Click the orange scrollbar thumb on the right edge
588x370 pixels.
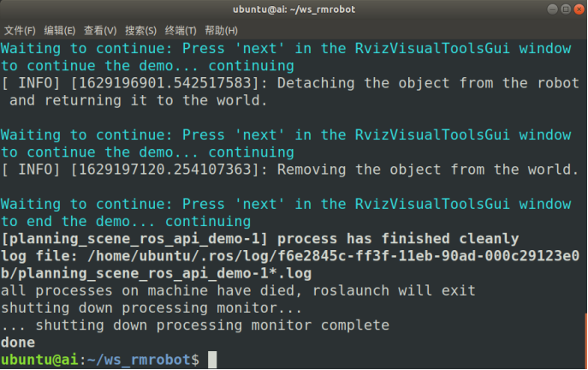(586, 340)
